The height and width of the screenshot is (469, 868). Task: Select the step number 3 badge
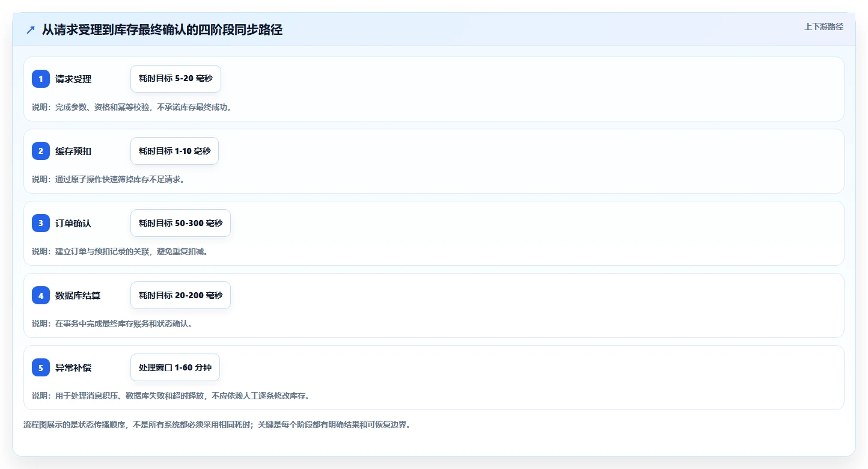pos(41,223)
